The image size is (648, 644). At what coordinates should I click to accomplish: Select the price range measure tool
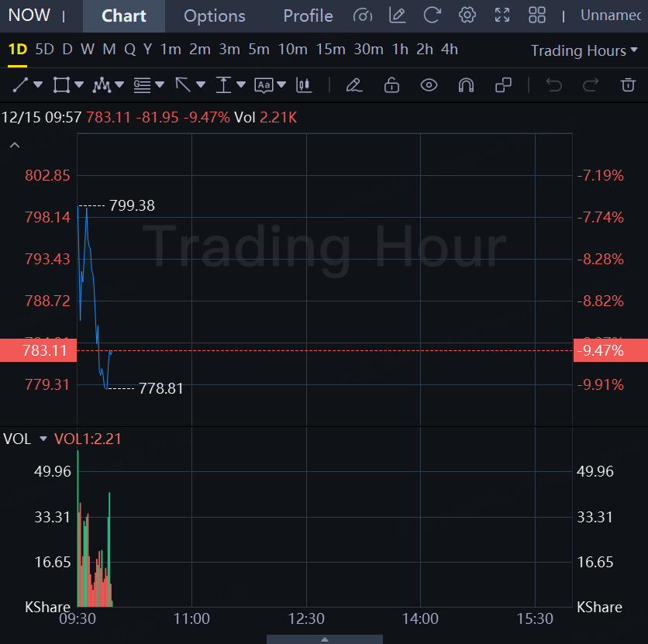tap(223, 85)
